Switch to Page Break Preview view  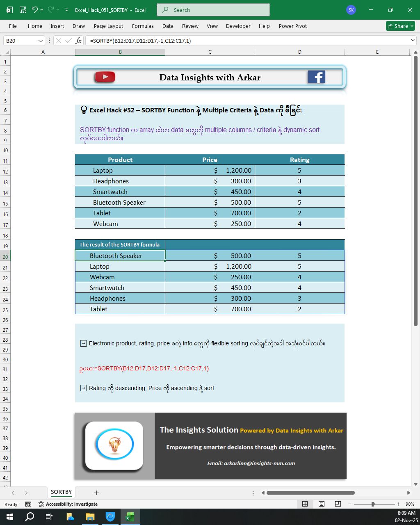[x=338, y=504]
